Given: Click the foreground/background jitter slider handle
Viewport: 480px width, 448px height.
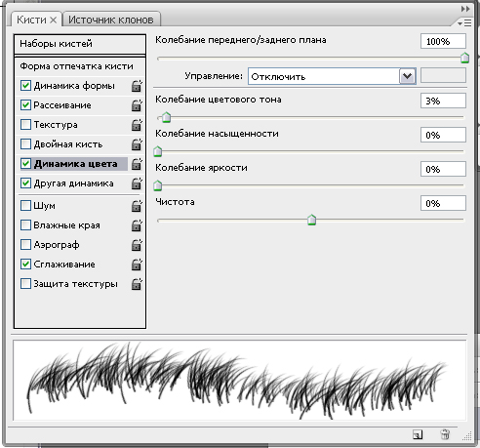Looking at the screenshot, I should coord(464,58).
